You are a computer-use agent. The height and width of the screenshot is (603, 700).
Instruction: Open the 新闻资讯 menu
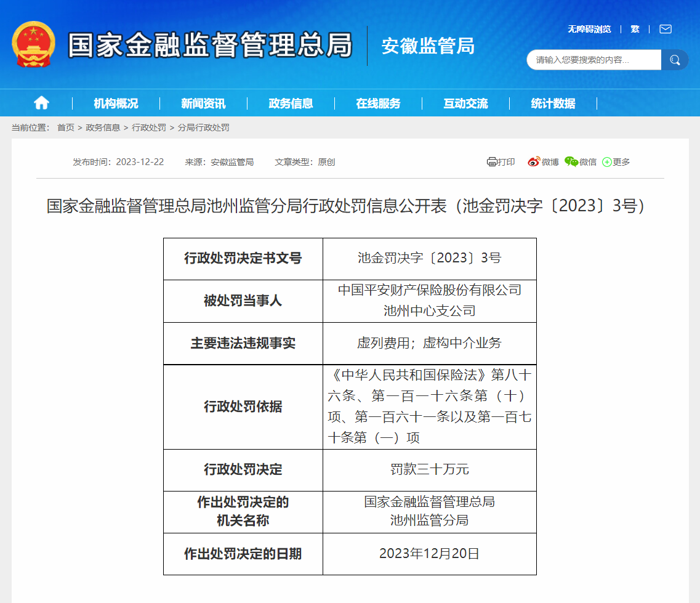pos(204,103)
